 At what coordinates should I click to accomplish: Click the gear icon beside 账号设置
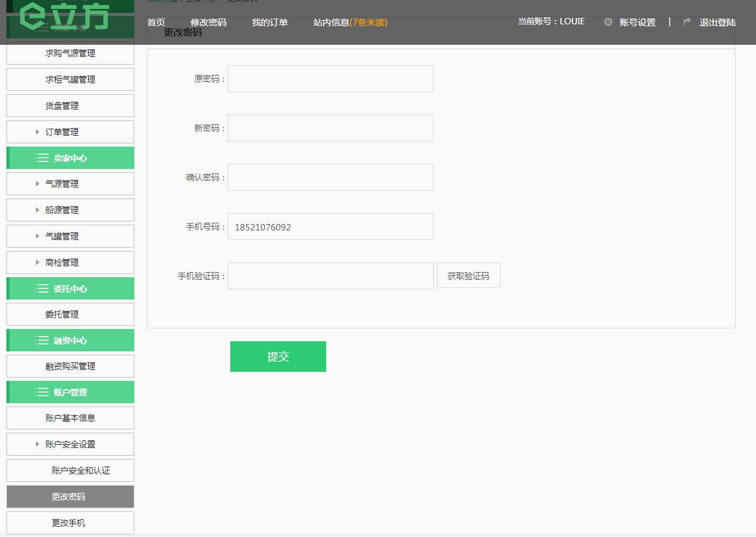pyautogui.click(x=608, y=22)
